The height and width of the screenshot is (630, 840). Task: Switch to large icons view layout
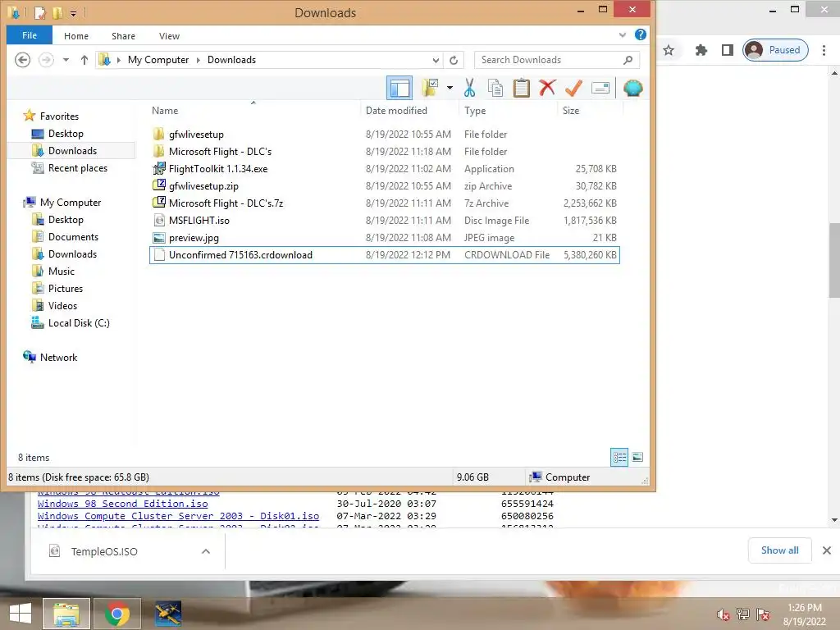tap(637, 458)
